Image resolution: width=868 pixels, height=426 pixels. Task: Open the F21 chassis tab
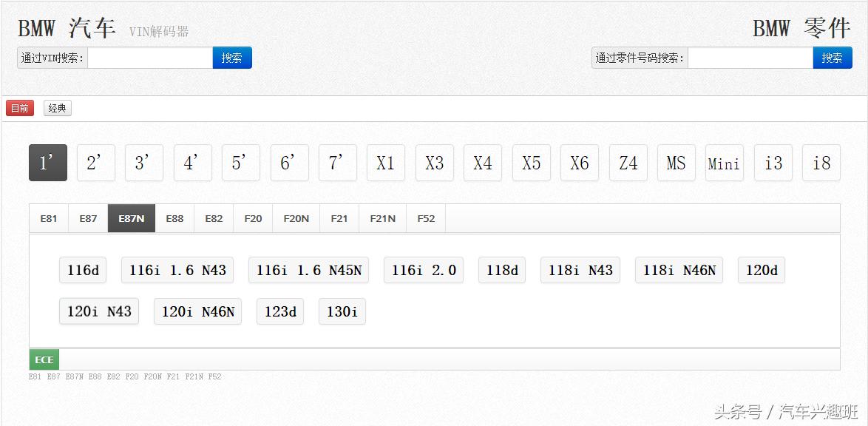point(339,218)
